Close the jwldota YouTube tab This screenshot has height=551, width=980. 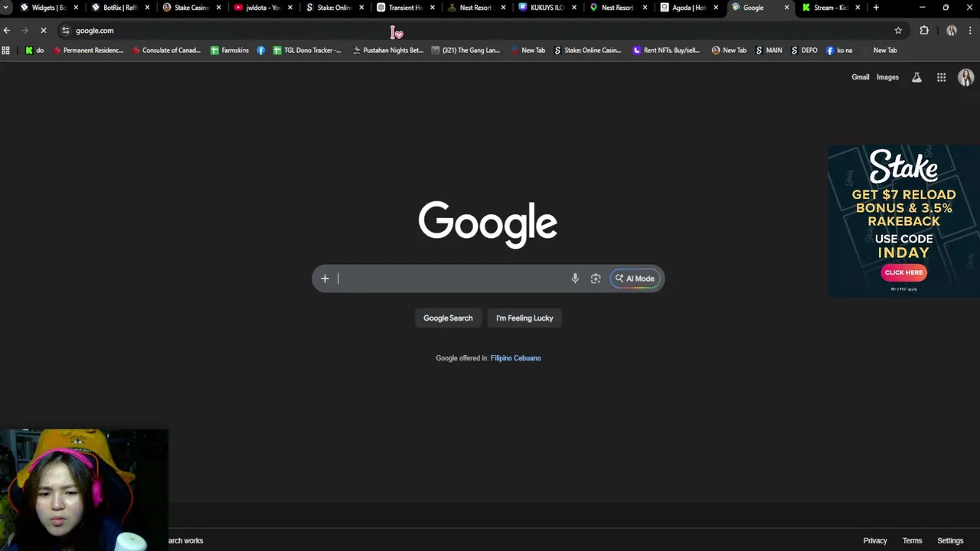pos(289,8)
